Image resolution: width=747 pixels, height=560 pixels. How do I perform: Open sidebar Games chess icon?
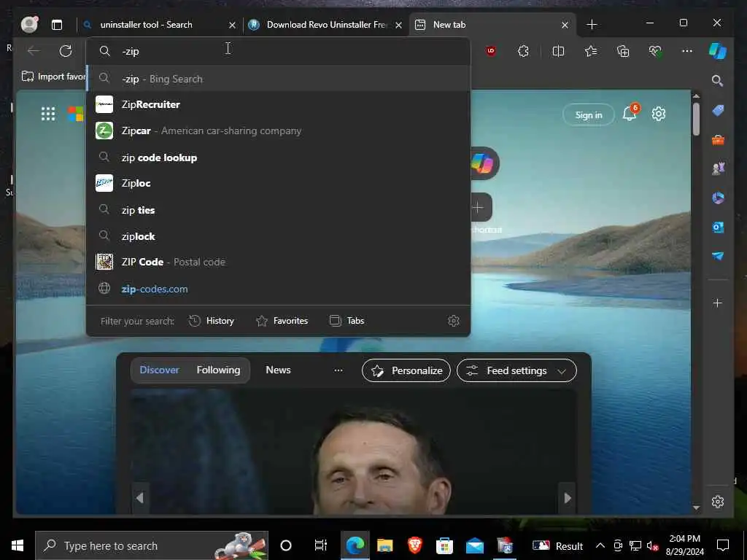point(718,168)
